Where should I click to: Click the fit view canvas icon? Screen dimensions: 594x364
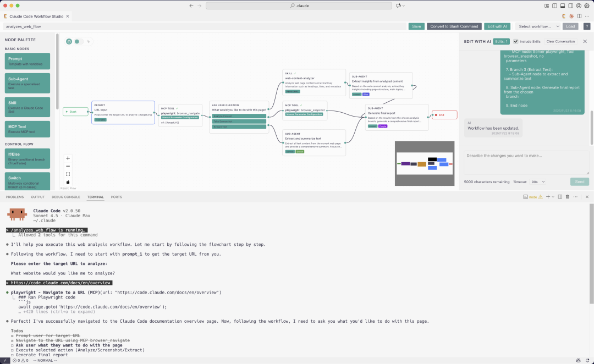[68, 174]
